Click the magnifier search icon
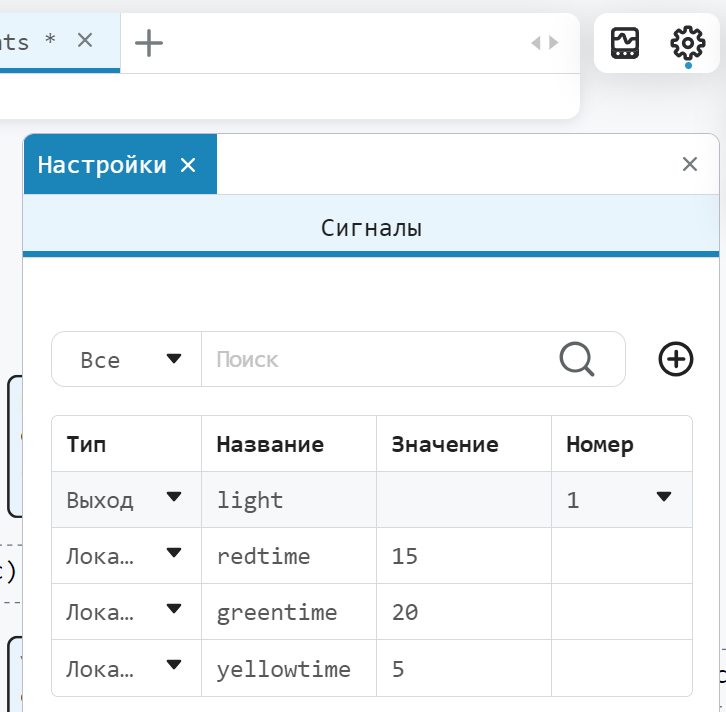 click(x=577, y=359)
